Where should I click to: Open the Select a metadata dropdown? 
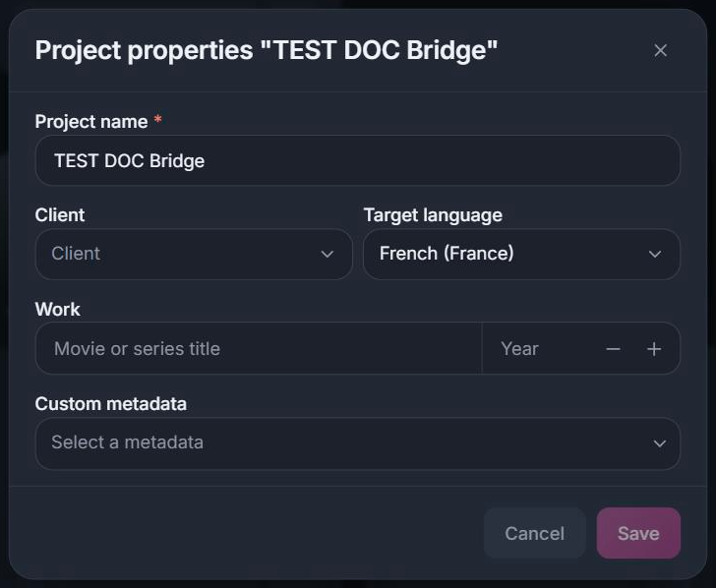358,443
